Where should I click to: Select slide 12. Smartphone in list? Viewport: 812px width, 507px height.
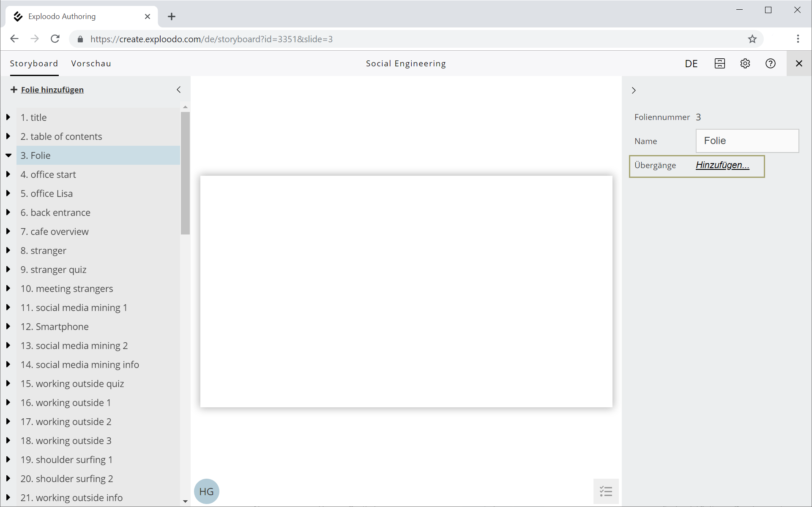[55, 327]
